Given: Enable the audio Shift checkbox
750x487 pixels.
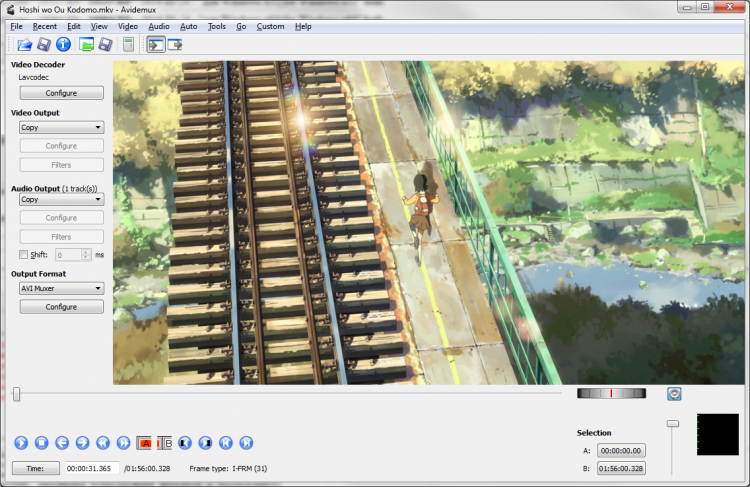Looking at the screenshot, I should [x=23, y=255].
